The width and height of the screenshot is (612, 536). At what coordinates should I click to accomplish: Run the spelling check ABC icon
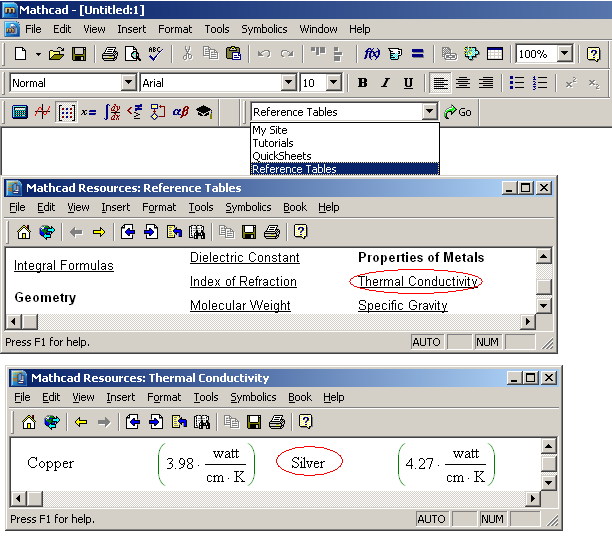[156, 54]
